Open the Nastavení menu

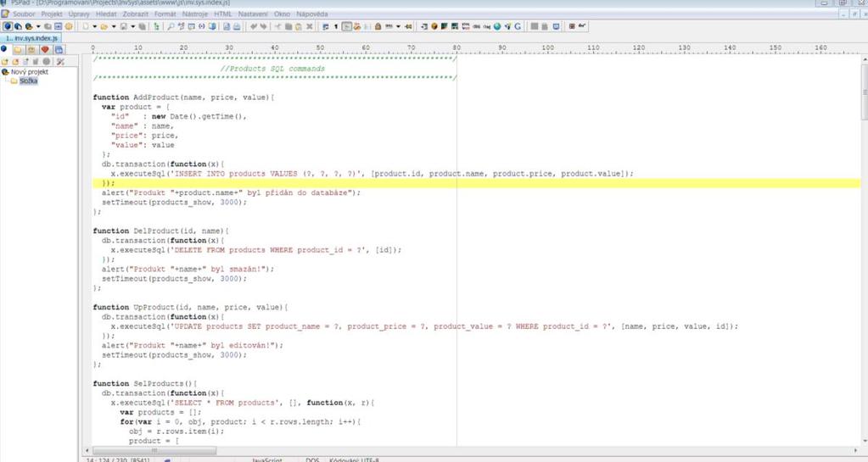[253, 14]
